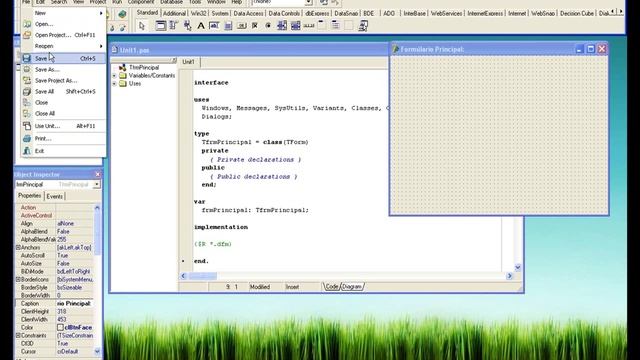
Task: Choose Open... from the File menu
Action: pyautogui.click(x=64, y=24)
